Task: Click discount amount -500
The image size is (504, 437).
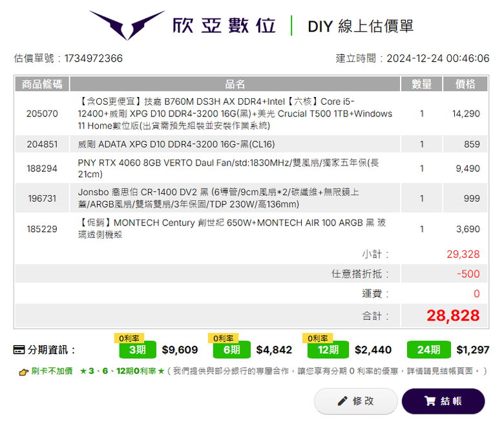Action: click(468, 273)
